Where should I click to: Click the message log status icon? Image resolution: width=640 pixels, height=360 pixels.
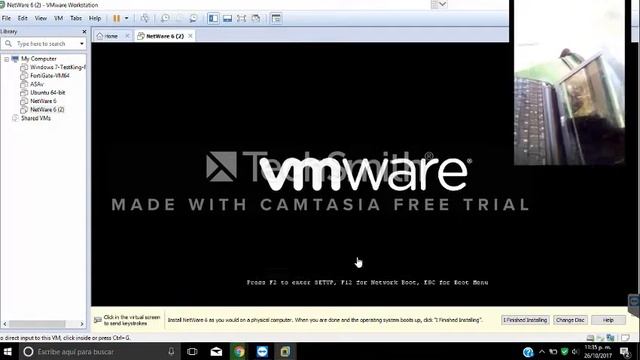click(625, 338)
